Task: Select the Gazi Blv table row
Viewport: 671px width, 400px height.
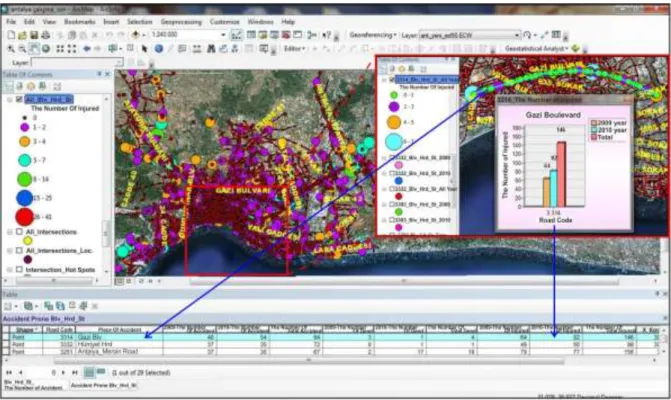Action: tap(334, 337)
